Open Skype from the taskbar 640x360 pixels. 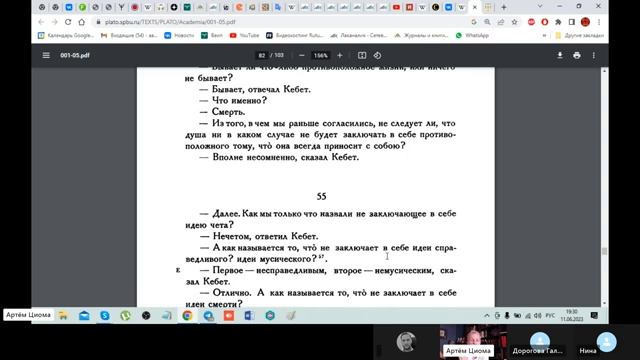pyautogui.click(x=105, y=316)
